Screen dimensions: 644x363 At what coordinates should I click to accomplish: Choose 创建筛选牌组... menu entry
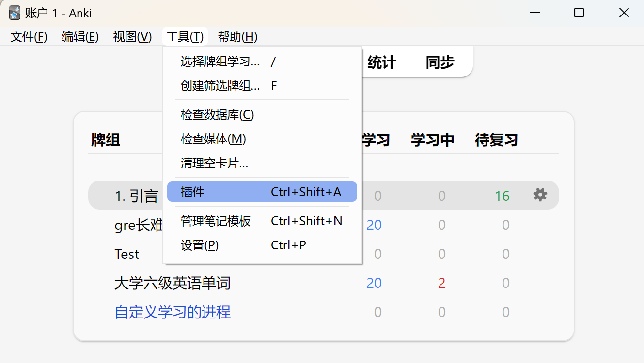220,86
